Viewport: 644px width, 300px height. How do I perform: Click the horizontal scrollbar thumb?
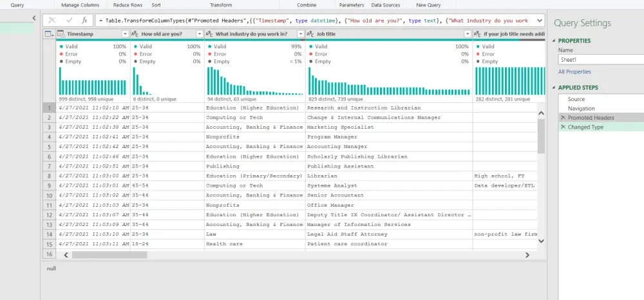(109, 255)
